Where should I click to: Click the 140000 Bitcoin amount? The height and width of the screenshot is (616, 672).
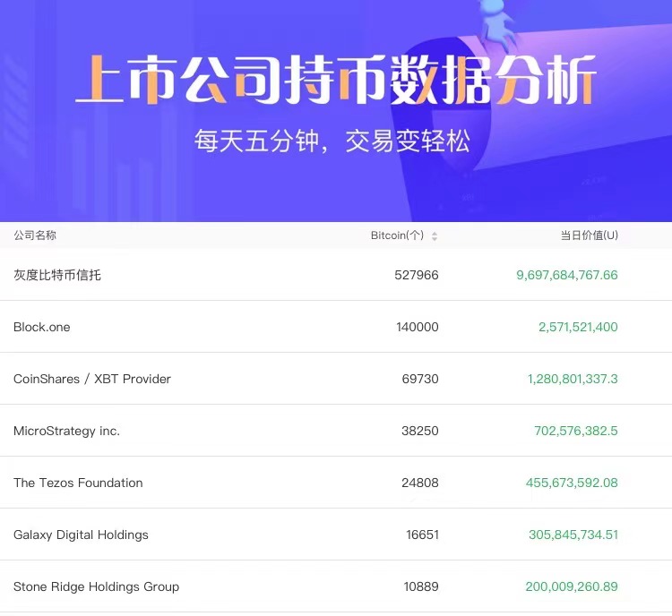tap(418, 327)
